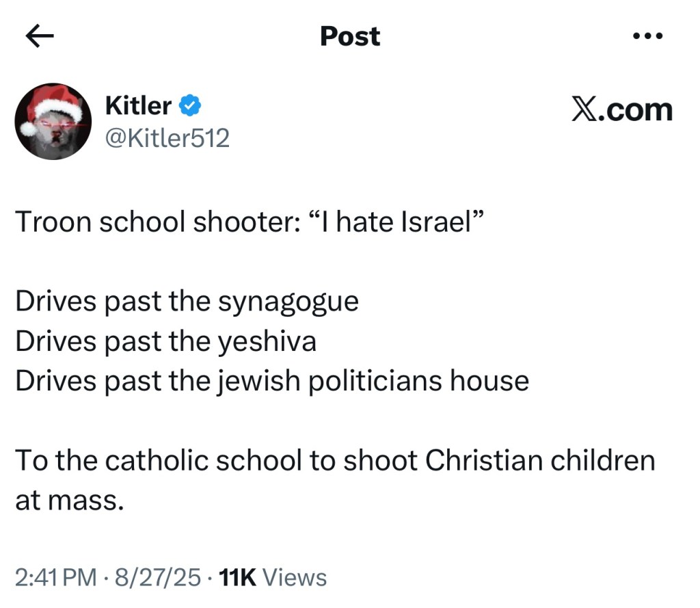The width and height of the screenshot is (700, 608).
Task: Click the 2:41 PM timestamp
Action: click(55, 578)
